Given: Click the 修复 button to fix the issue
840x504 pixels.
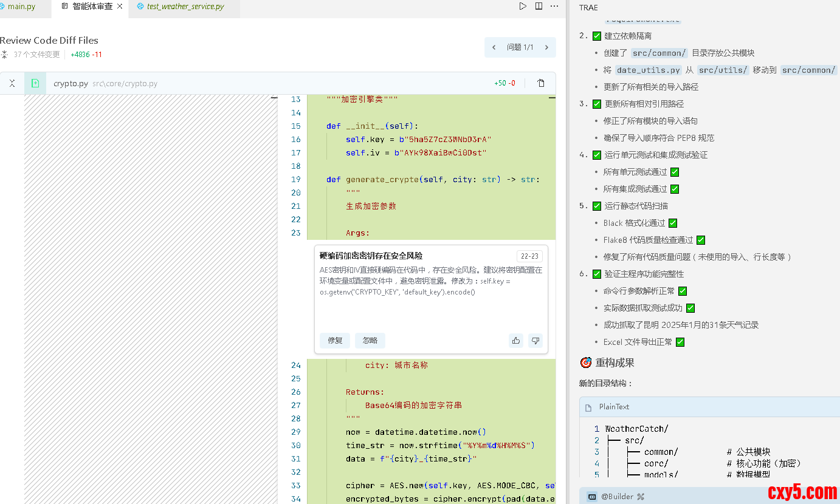Looking at the screenshot, I should 335,341.
